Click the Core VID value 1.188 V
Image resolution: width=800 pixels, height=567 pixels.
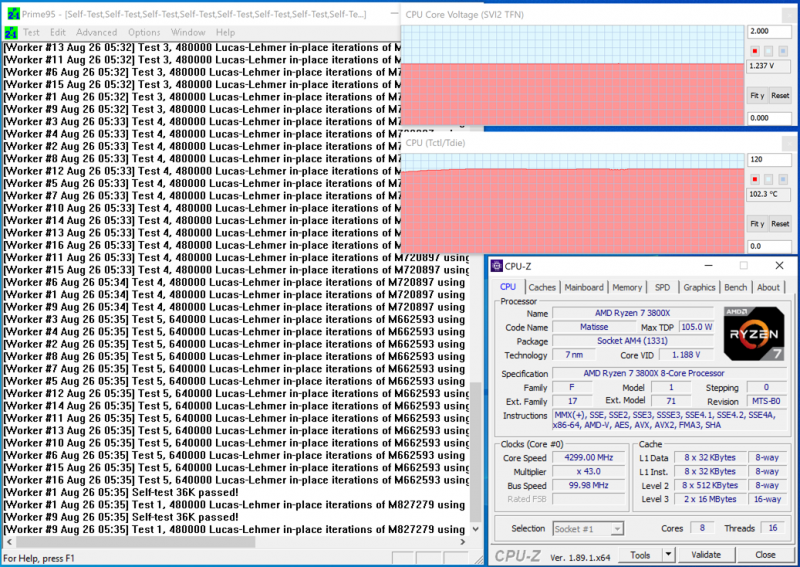[x=686, y=355]
